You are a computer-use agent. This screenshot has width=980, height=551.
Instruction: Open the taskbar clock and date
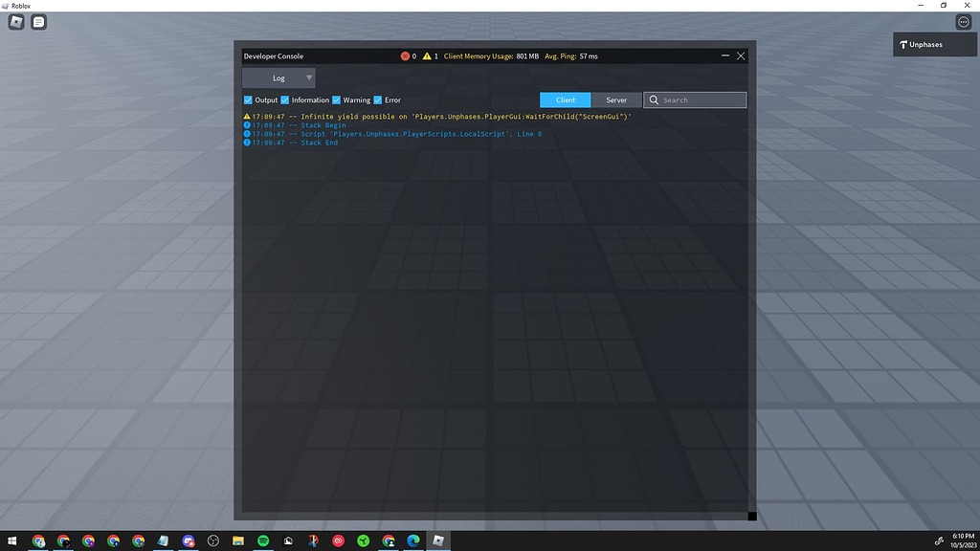point(963,541)
